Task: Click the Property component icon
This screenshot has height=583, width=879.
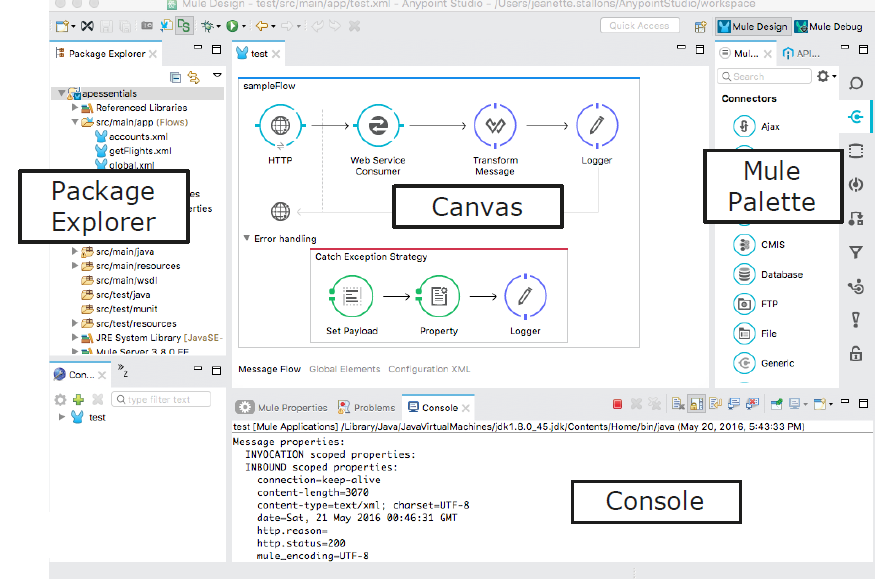Action: pyautogui.click(x=437, y=296)
